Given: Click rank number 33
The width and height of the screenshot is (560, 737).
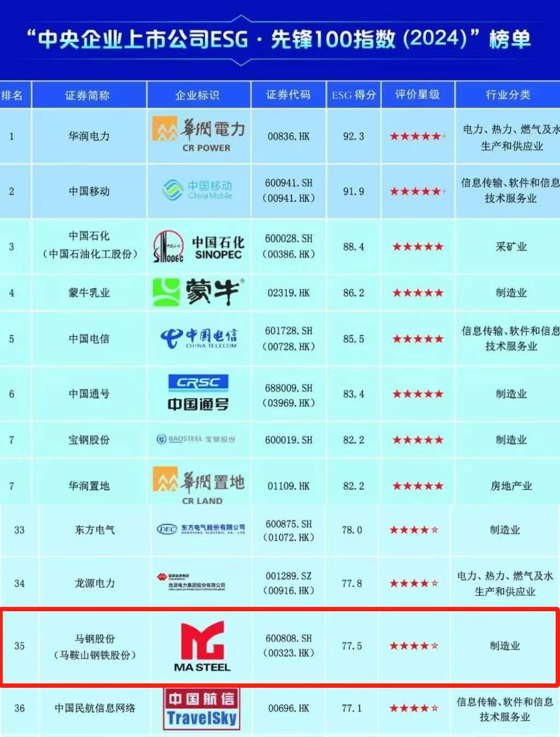Looking at the screenshot, I should coord(20,530).
